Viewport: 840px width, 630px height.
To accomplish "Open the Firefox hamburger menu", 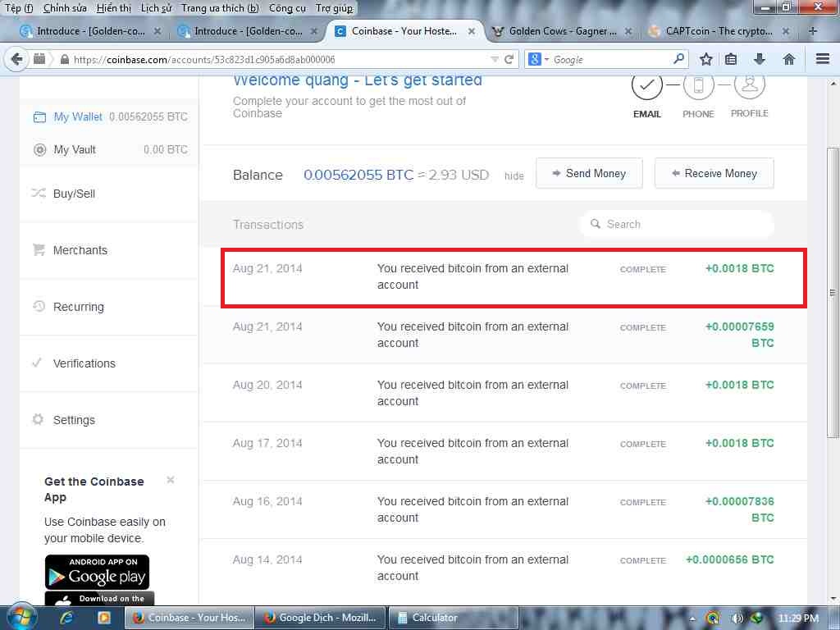I will [823, 59].
